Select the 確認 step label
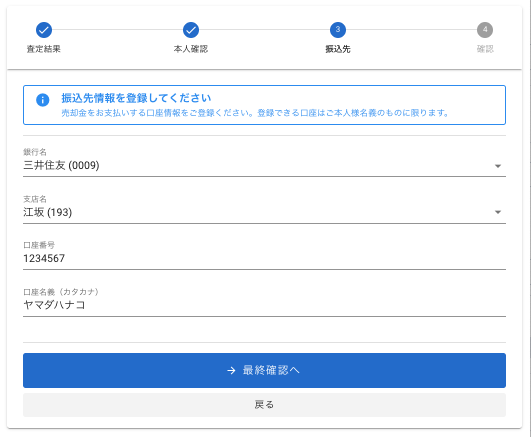 pos(485,49)
